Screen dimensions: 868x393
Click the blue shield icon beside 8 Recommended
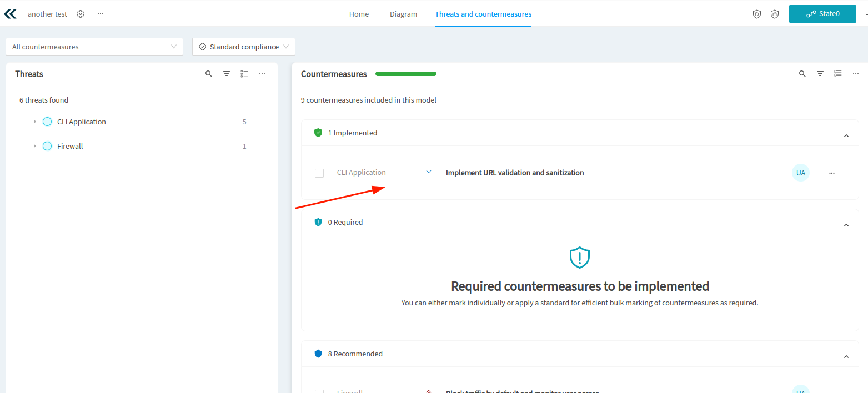point(318,354)
